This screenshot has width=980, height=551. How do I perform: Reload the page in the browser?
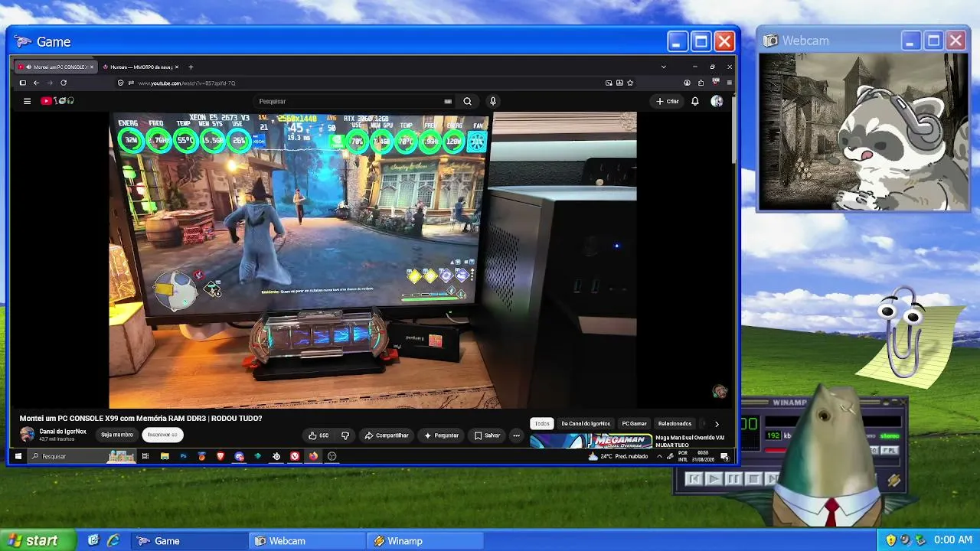pos(64,83)
